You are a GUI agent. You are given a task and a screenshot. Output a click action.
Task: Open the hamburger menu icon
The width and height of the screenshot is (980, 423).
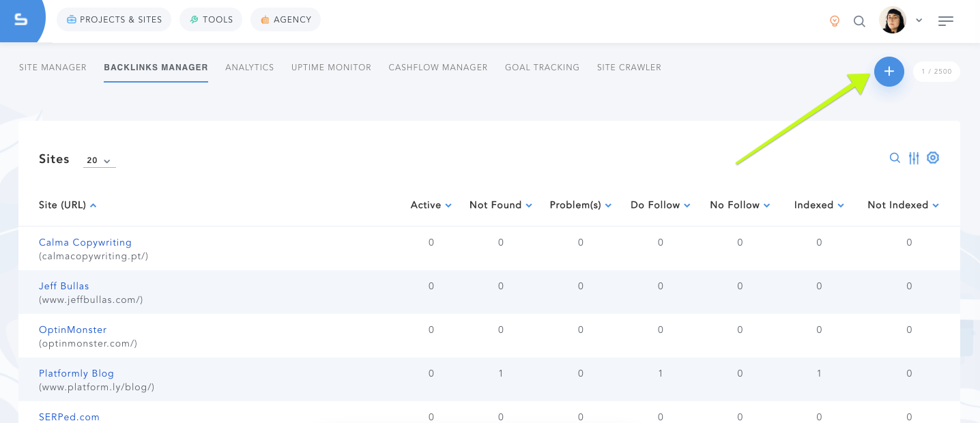pos(946,21)
